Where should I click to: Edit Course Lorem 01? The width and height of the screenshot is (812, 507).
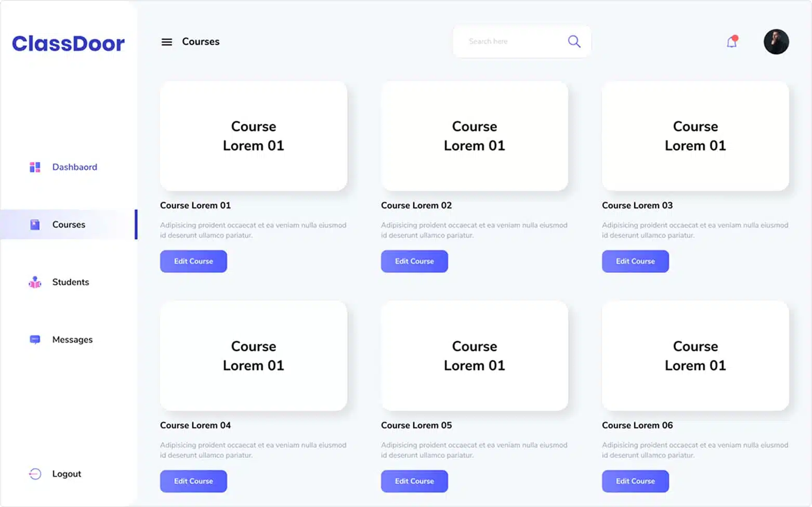[x=193, y=261]
